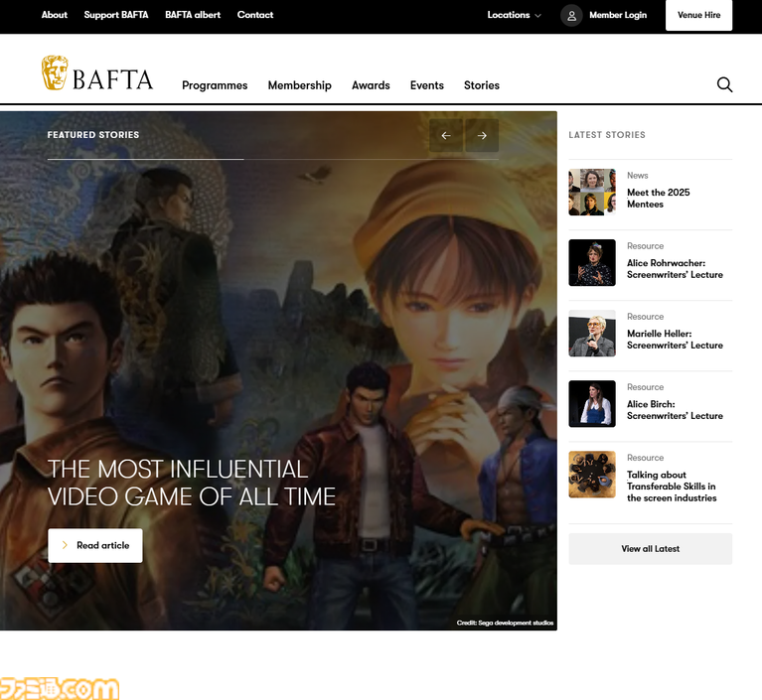Open the Awards menu

coord(371,85)
